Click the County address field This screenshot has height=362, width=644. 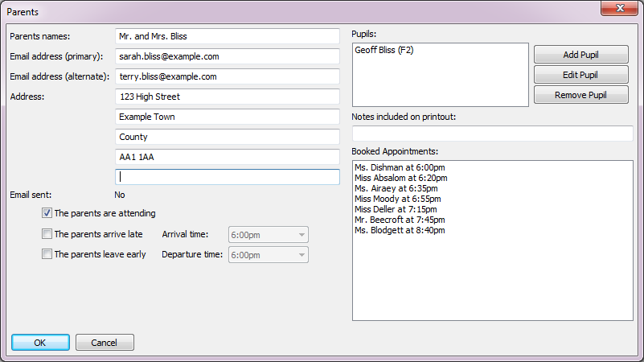227,137
